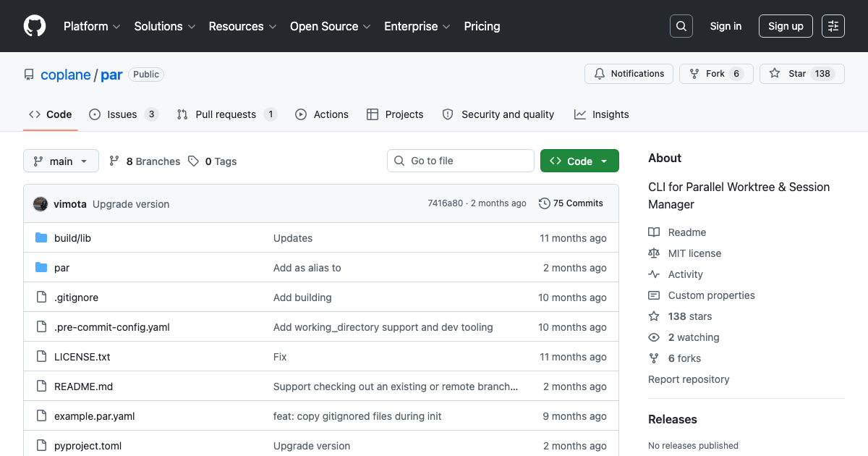Open LICENSE.txt file
The height and width of the screenshot is (456, 868).
point(82,357)
